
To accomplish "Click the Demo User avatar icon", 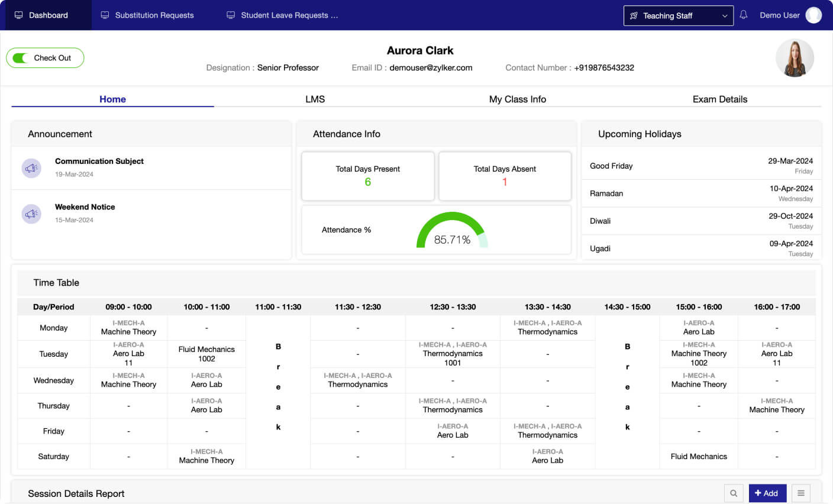I will tap(813, 15).
